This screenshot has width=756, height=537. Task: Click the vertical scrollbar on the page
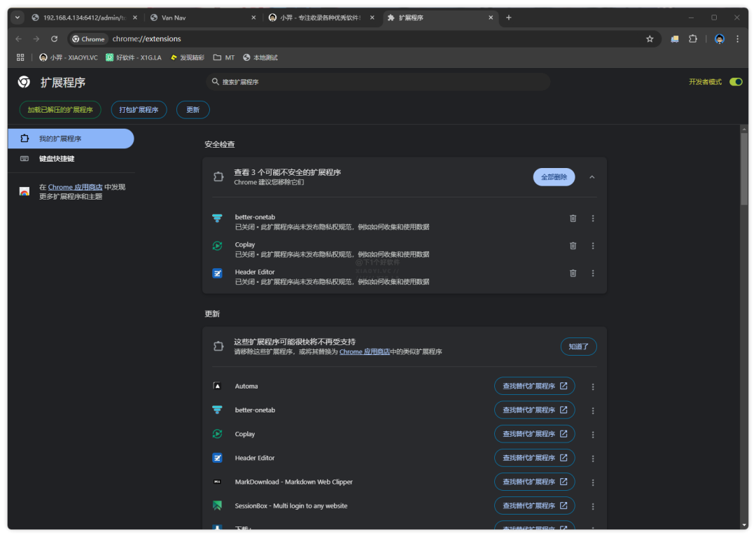(x=744, y=168)
